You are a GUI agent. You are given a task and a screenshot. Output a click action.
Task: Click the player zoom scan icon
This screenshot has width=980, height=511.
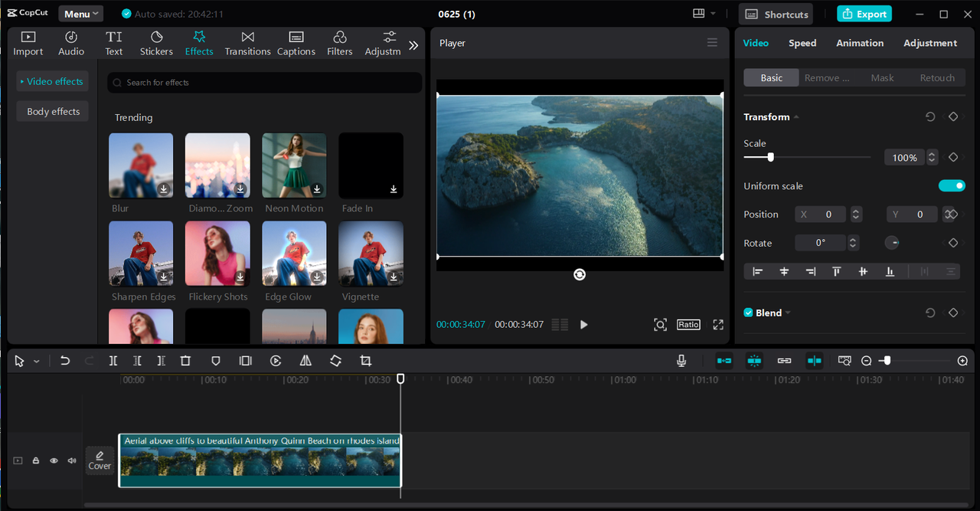click(x=660, y=325)
